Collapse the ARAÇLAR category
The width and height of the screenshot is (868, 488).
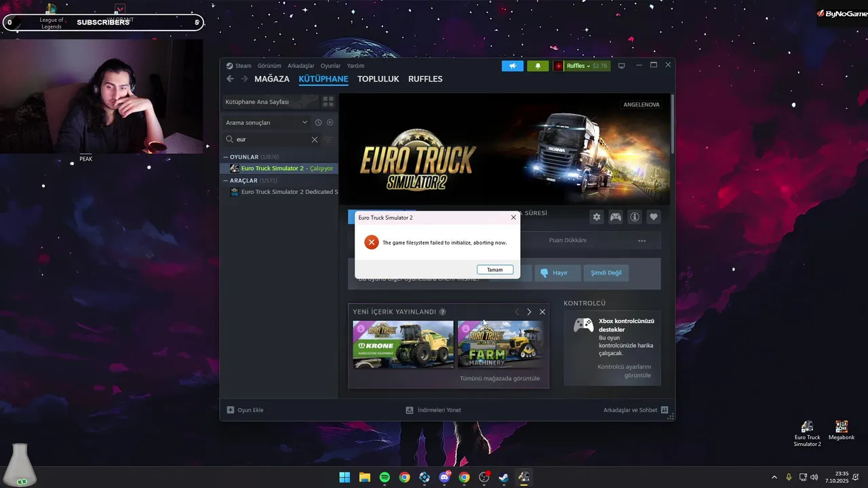[x=226, y=181]
